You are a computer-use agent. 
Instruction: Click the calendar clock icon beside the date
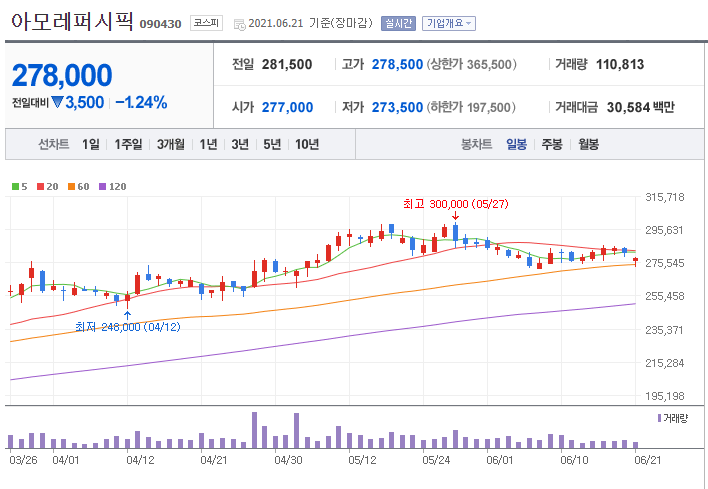(x=239, y=24)
